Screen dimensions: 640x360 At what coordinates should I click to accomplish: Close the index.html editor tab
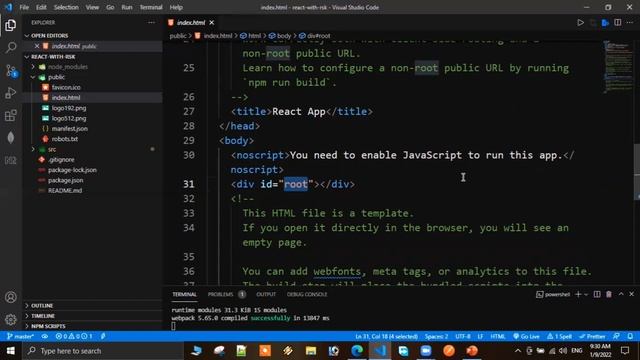tap(211, 22)
